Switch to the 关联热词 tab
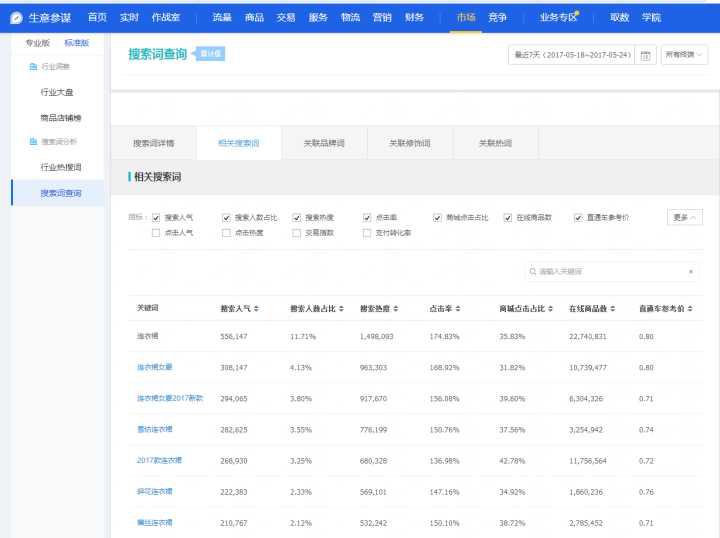Screen dimensions: 720x538 [x=495, y=143]
